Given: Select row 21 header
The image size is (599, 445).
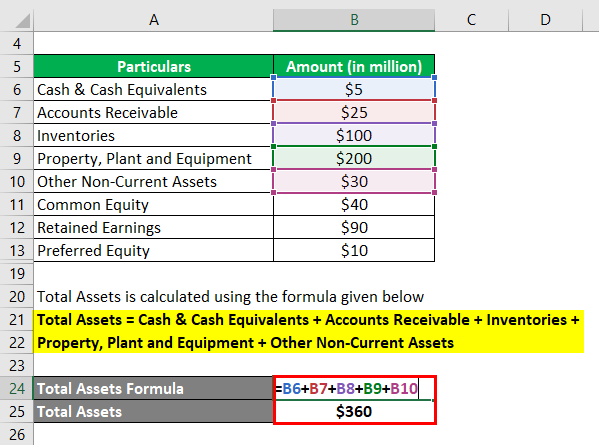Looking at the screenshot, I should 16,319.
